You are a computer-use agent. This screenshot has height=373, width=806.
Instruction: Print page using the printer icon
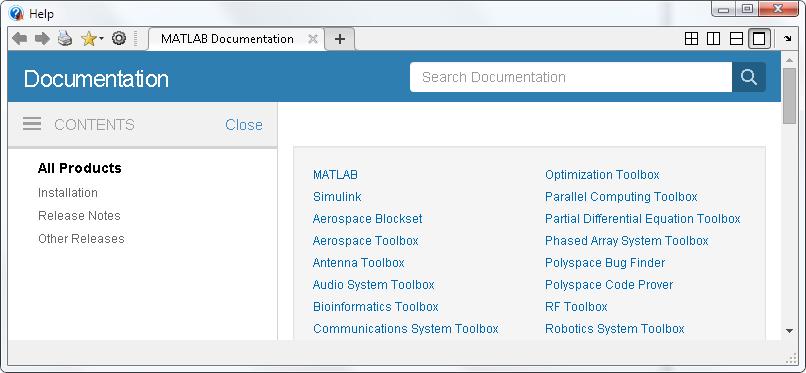point(65,39)
